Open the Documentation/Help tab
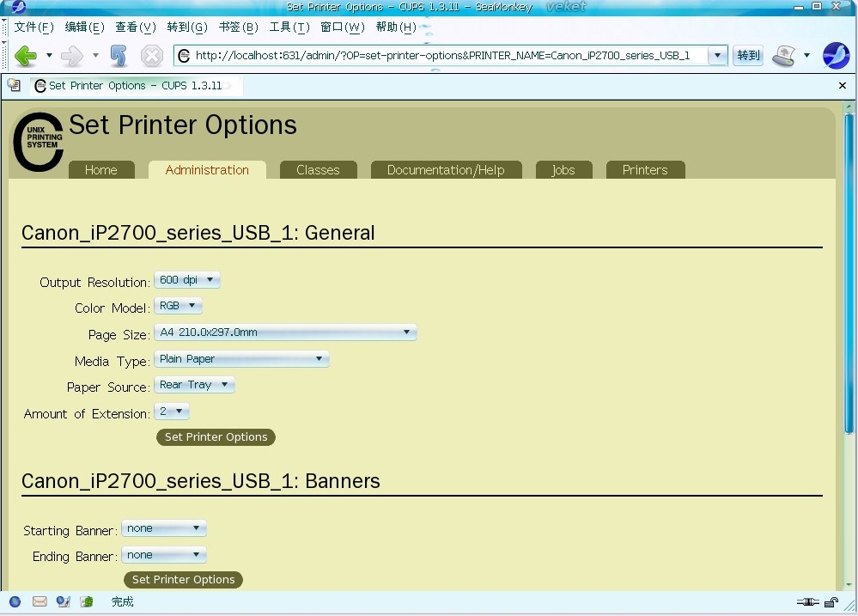 (x=446, y=170)
